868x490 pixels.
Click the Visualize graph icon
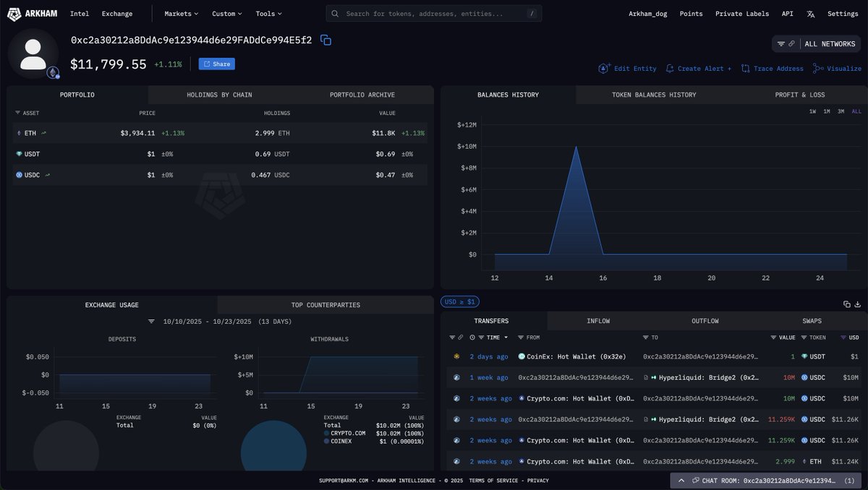(x=817, y=69)
